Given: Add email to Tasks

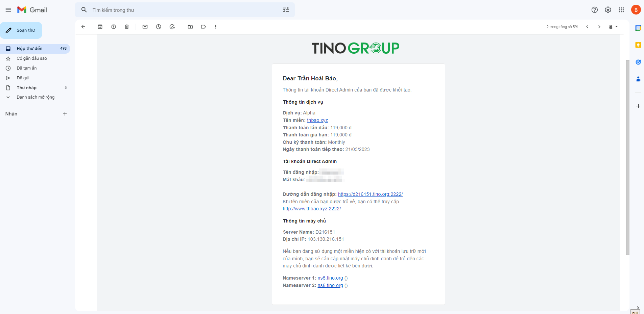Looking at the screenshot, I should point(172,27).
